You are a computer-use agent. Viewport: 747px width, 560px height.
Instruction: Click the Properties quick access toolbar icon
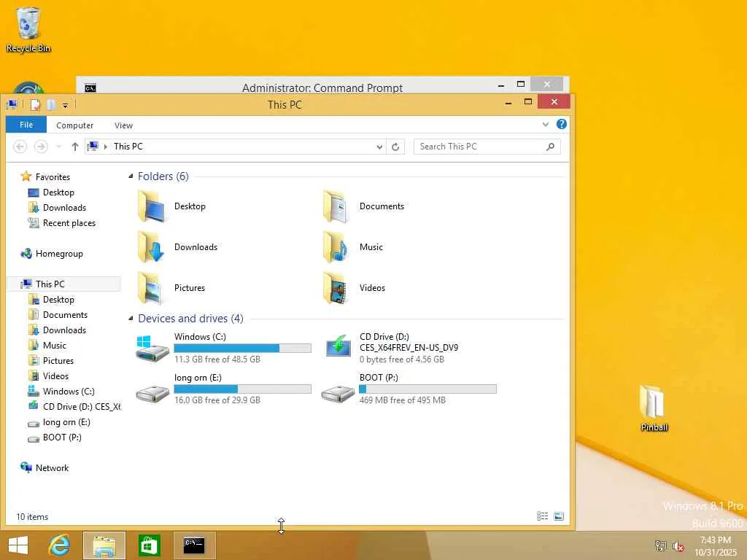[x=36, y=105]
